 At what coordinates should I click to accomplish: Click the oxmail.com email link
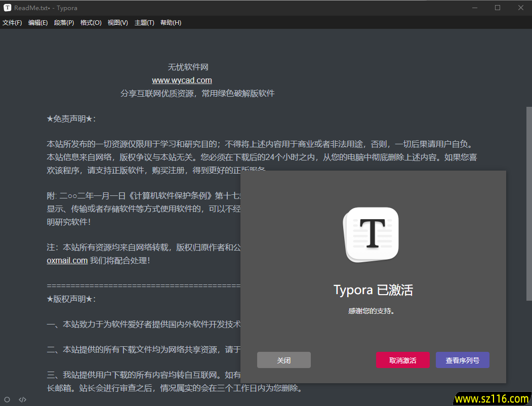(67, 261)
